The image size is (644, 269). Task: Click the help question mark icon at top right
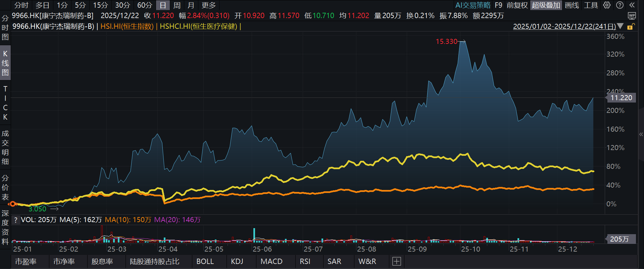click(620, 5)
